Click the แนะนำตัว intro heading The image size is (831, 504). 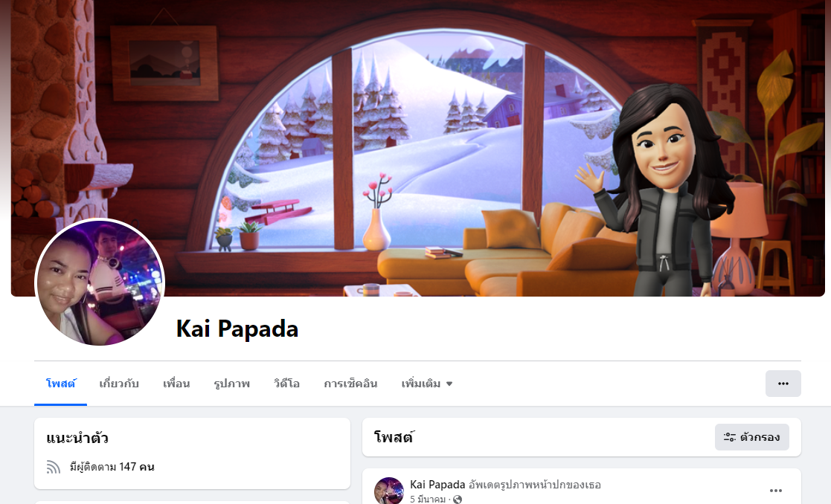click(x=77, y=438)
